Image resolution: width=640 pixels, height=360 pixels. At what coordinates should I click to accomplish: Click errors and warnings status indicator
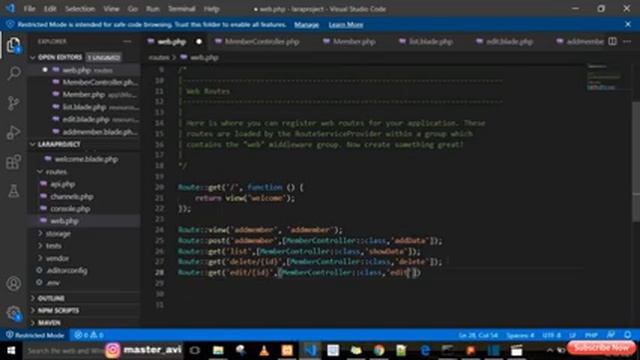[89, 335]
